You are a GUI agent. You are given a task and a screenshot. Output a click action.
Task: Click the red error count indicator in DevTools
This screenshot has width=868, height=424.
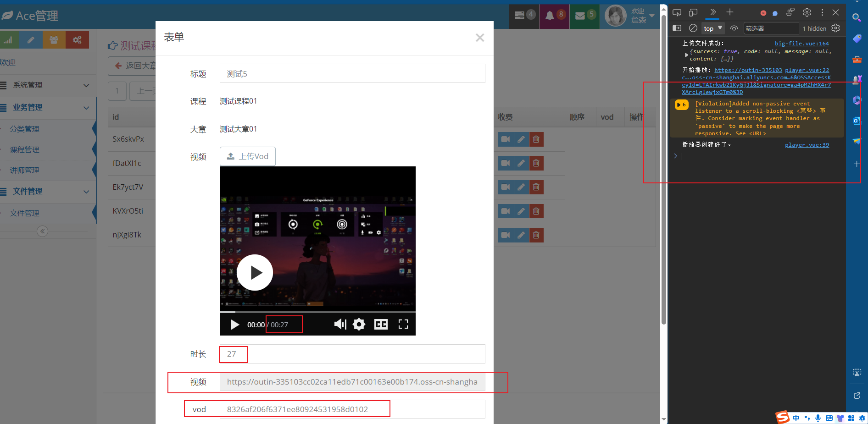click(763, 13)
